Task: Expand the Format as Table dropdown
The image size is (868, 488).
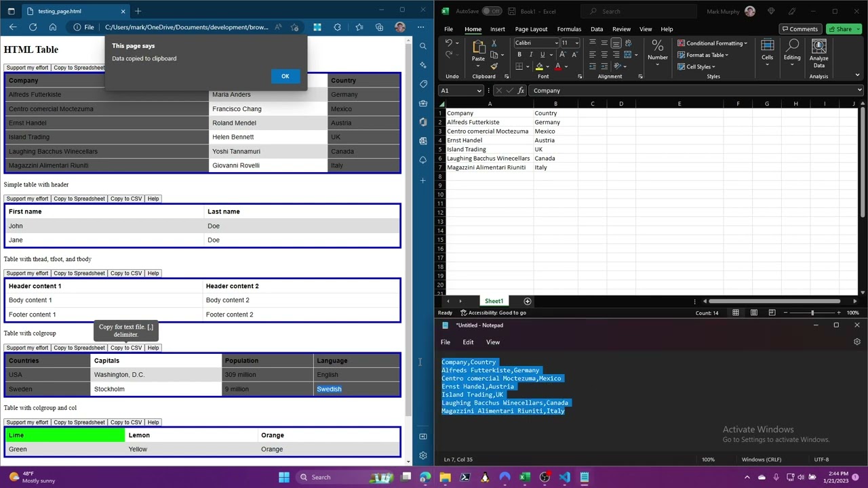Action: [x=703, y=55]
